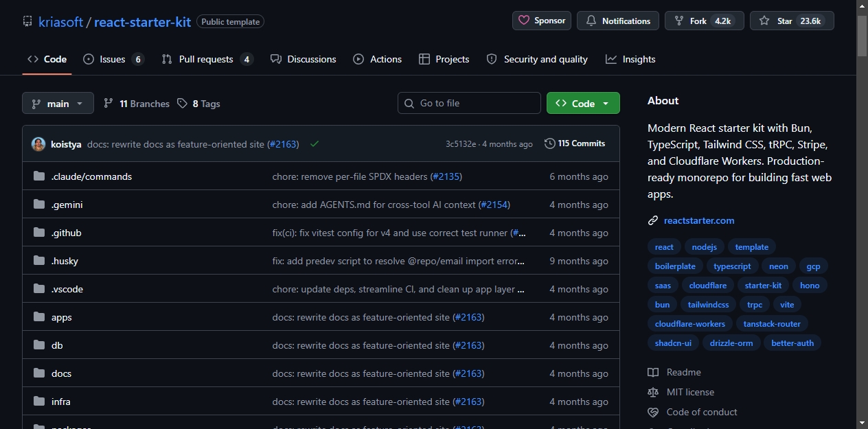The image size is (868, 429).
Task: Click koistya's avatar thumbnail
Action: 38,144
